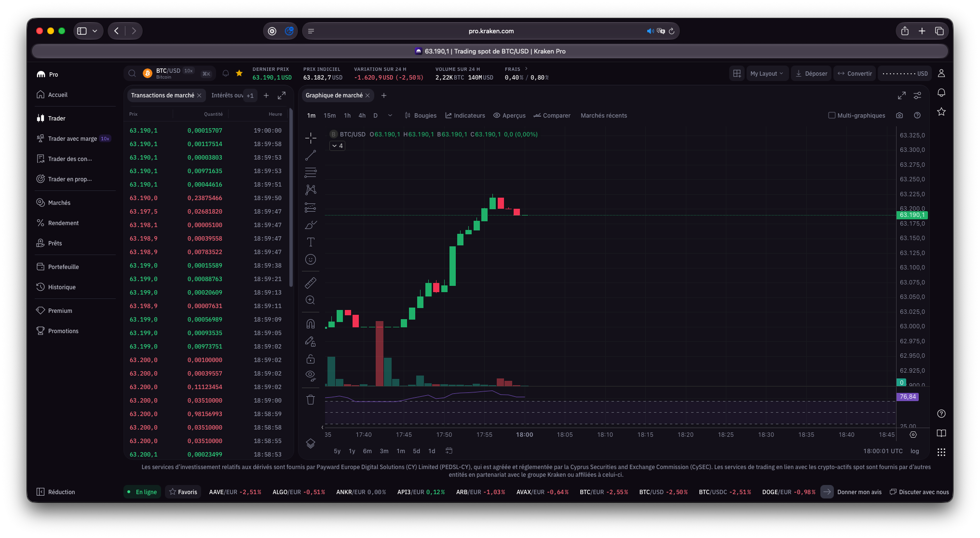Expand the market trades panel
The height and width of the screenshot is (538, 980).
282,95
